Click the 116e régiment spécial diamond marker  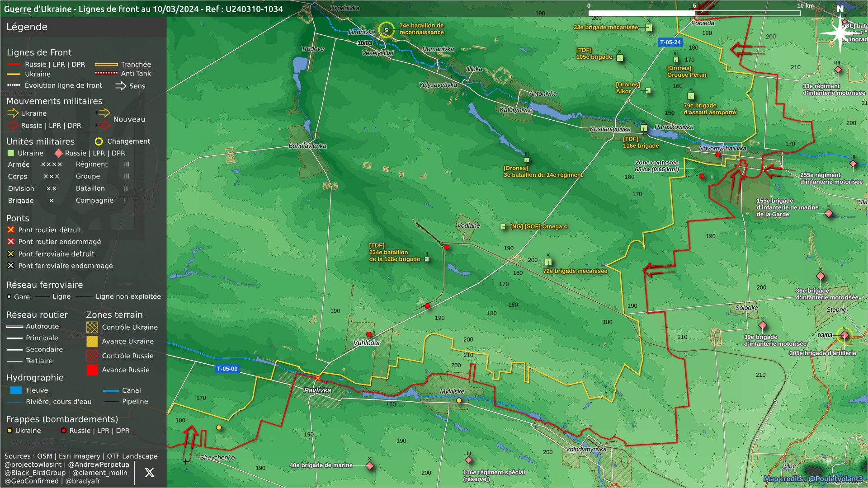(x=469, y=460)
